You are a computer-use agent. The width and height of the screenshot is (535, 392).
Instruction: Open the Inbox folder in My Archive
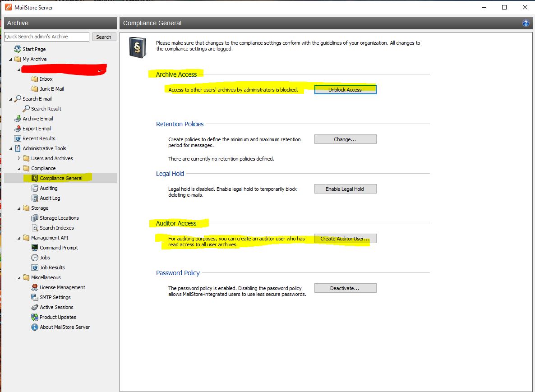click(46, 79)
